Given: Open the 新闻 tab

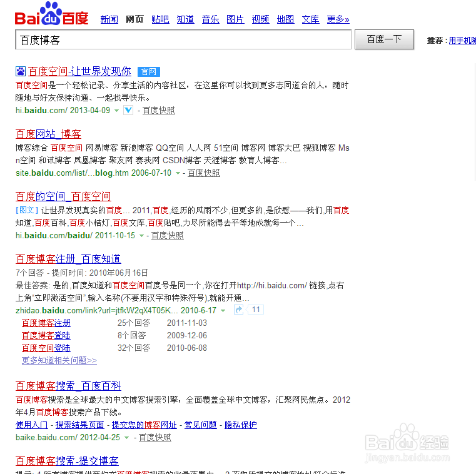Looking at the screenshot, I should click(109, 19).
